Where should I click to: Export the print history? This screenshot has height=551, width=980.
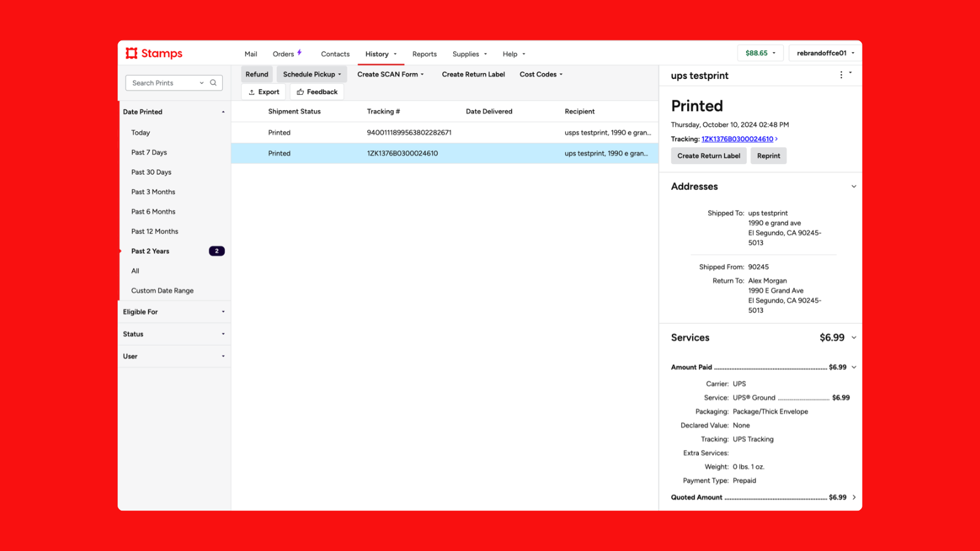point(264,92)
